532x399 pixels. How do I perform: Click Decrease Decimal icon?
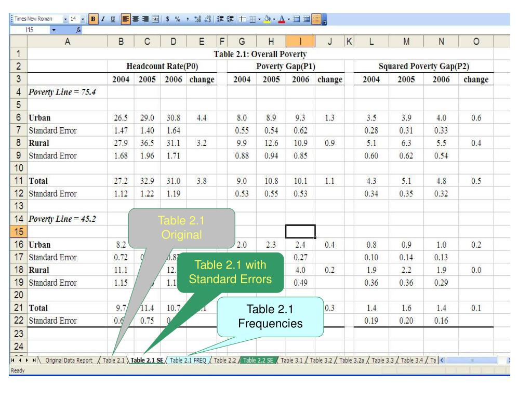tap(208, 19)
